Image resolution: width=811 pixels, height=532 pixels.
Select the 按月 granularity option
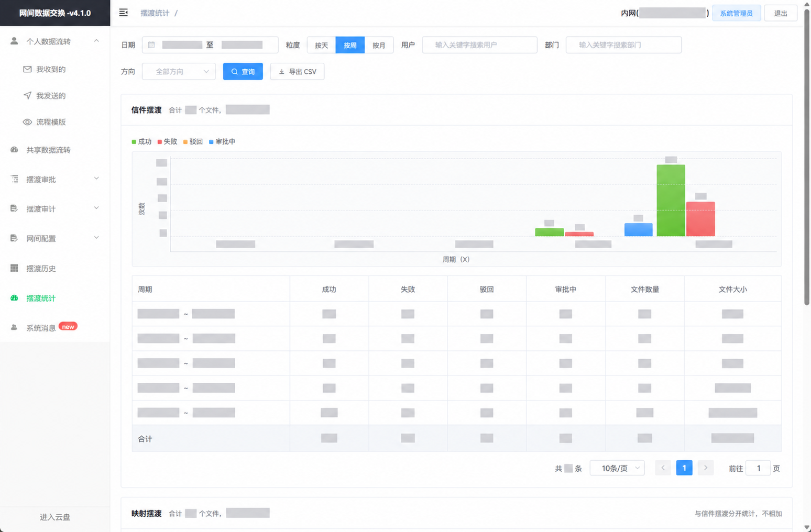click(379, 45)
